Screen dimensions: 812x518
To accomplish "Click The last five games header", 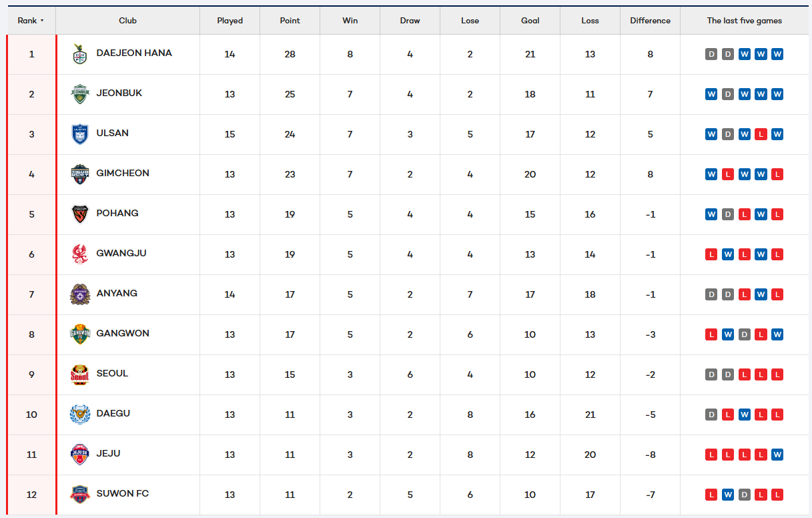I will pos(744,21).
